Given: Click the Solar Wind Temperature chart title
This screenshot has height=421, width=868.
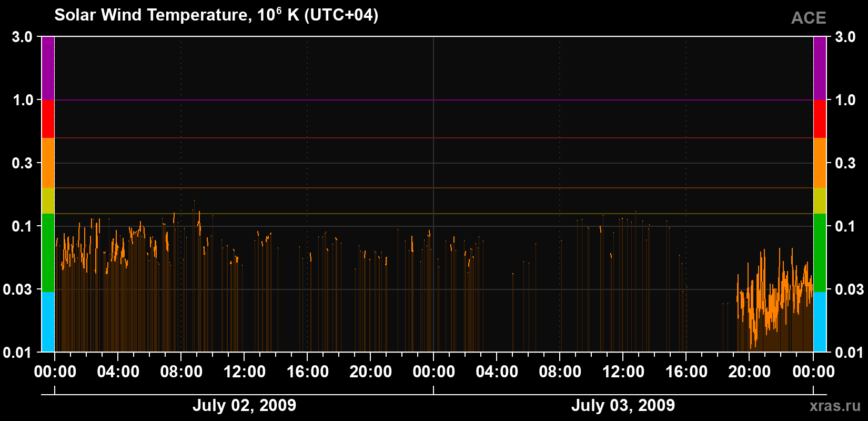Looking at the screenshot, I should (x=216, y=15).
